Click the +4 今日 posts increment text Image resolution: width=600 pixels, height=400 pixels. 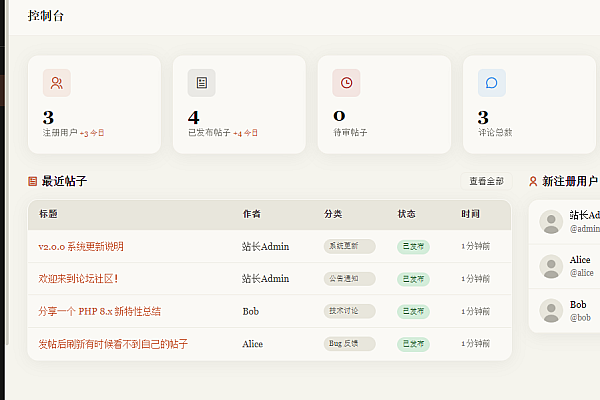coord(245,133)
